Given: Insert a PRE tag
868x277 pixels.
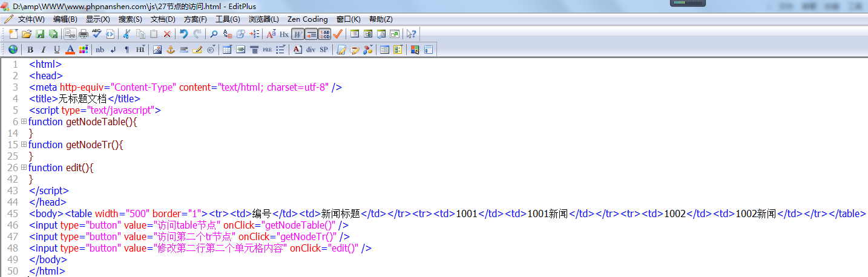Looking at the screenshot, I should pyautogui.click(x=267, y=50).
